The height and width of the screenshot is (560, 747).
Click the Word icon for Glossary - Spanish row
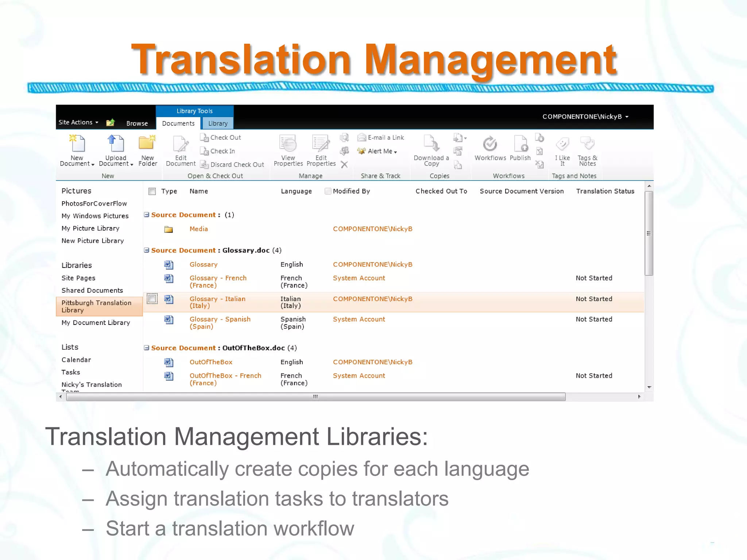click(169, 320)
